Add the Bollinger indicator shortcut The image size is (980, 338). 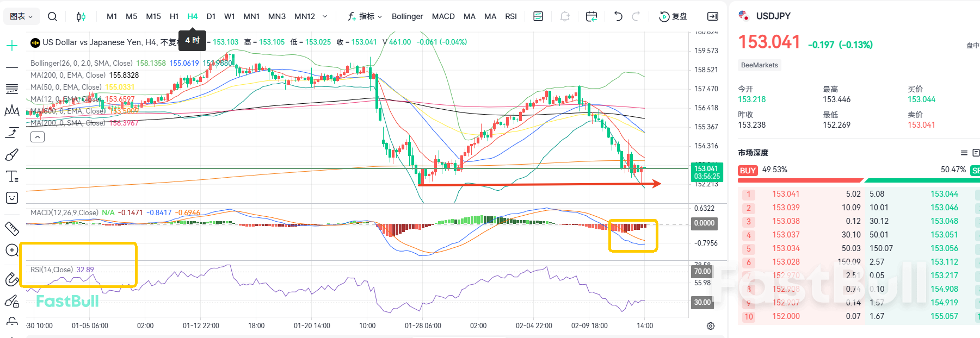click(x=407, y=16)
